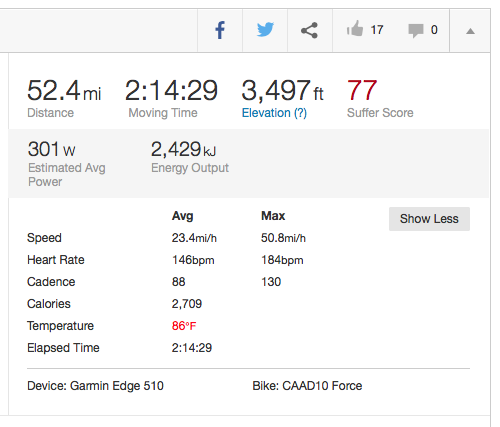Click the 301 W Estimated Avg Power
The image size is (500, 427).
[67, 163]
